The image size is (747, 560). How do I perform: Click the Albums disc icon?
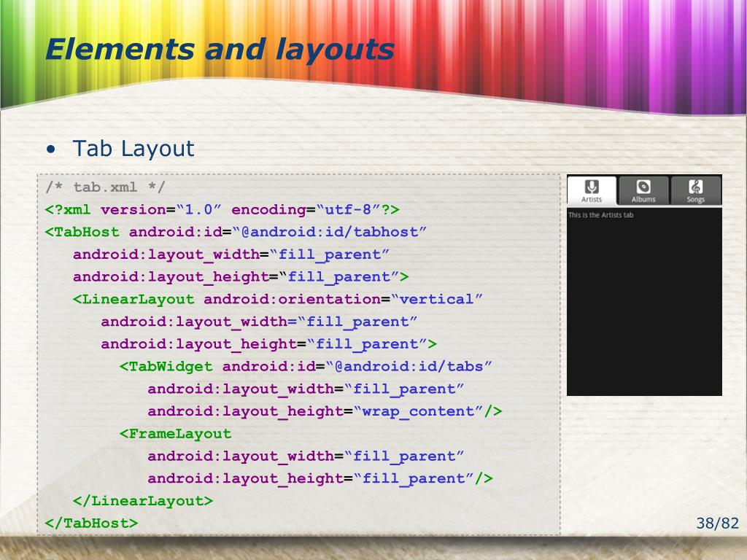click(x=643, y=186)
